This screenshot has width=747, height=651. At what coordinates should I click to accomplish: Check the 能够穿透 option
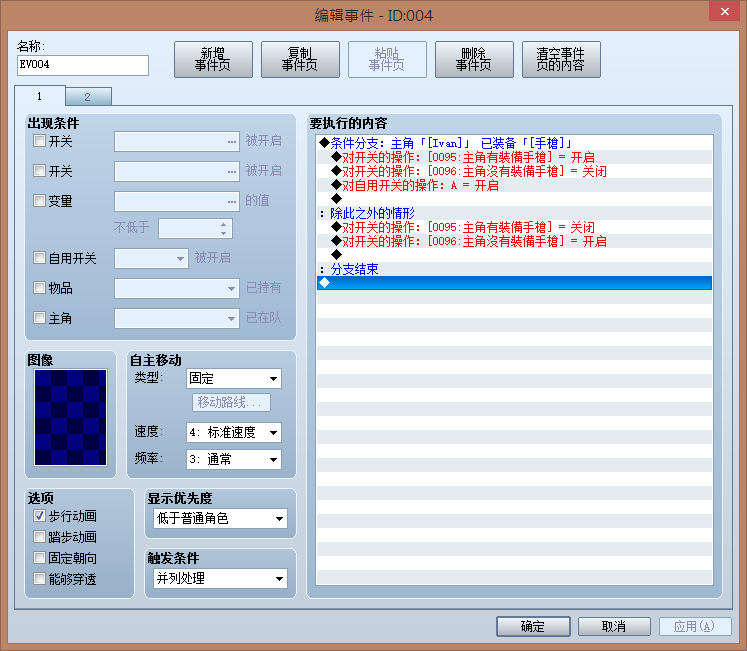pyautogui.click(x=39, y=579)
